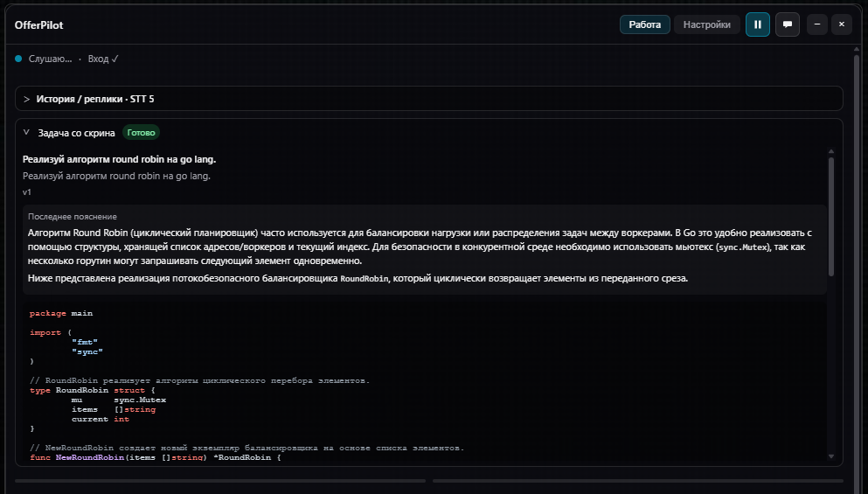Viewport: 868px width, 494px height.
Task: Click the mu sync.Mutex field line
Action: (119, 400)
